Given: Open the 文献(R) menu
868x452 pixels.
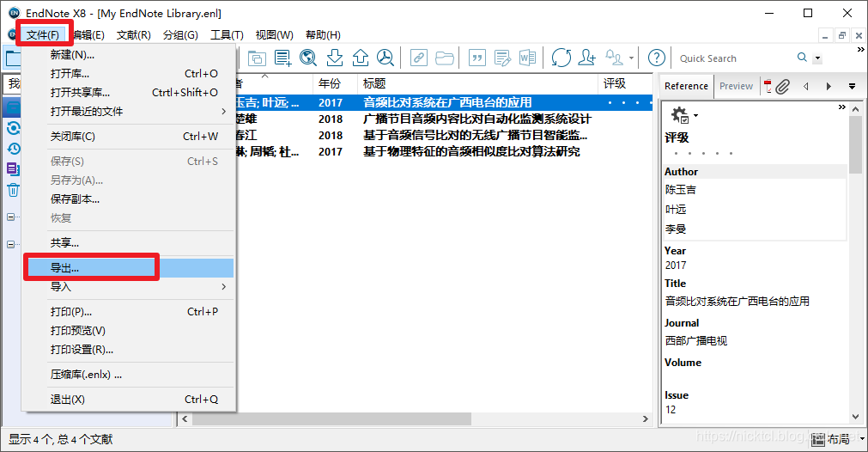Looking at the screenshot, I should point(133,35).
